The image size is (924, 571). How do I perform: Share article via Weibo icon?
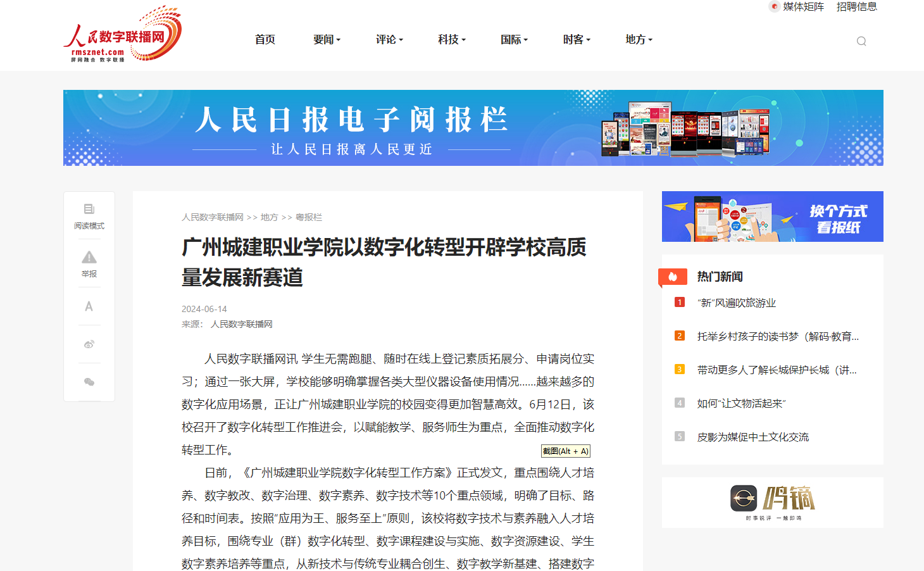pyautogui.click(x=89, y=344)
